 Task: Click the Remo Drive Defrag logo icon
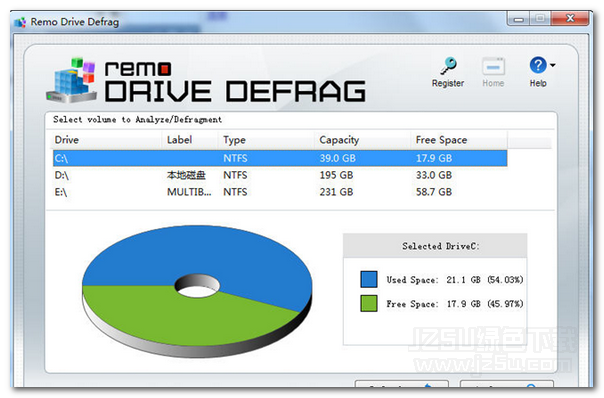(72, 80)
